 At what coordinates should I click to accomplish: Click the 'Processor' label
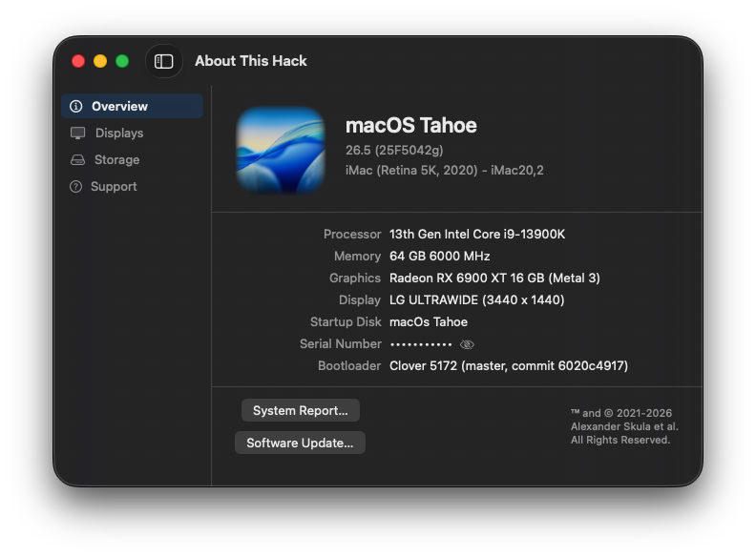click(x=352, y=235)
